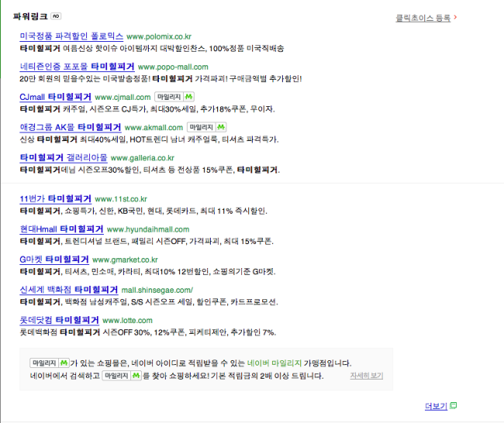The height and width of the screenshot is (423, 504).
Task: Click the www.hyundaihmall.com URL
Action: tap(148, 229)
